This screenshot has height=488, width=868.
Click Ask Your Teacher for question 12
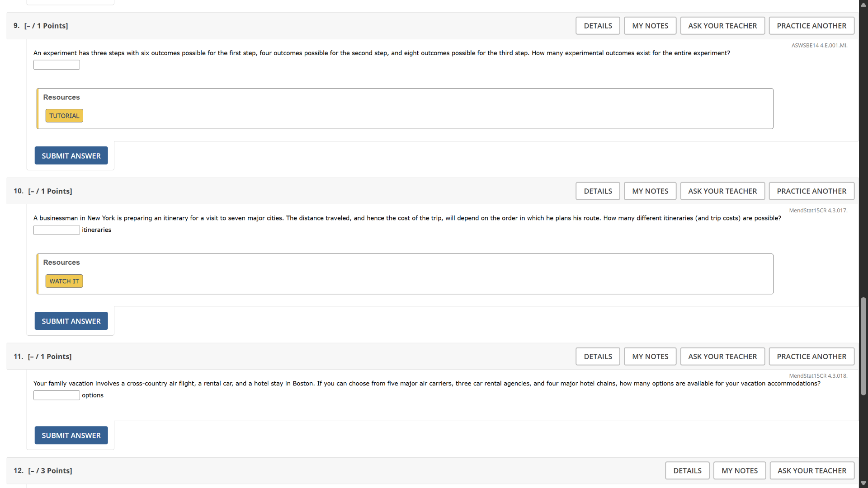pyautogui.click(x=811, y=471)
